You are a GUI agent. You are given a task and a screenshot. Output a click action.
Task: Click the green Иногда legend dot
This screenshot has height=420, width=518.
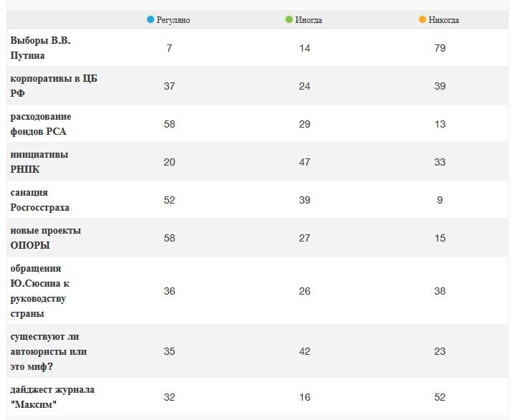coord(289,20)
